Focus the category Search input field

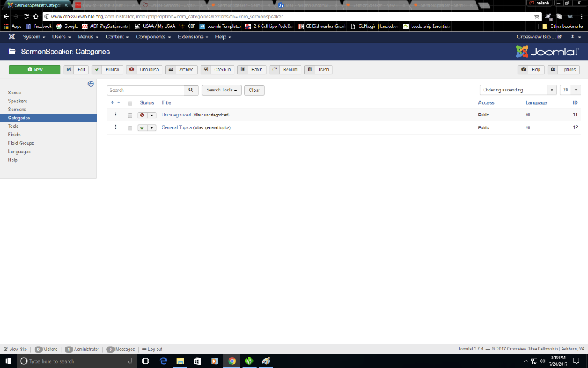pyautogui.click(x=146, y=90)
